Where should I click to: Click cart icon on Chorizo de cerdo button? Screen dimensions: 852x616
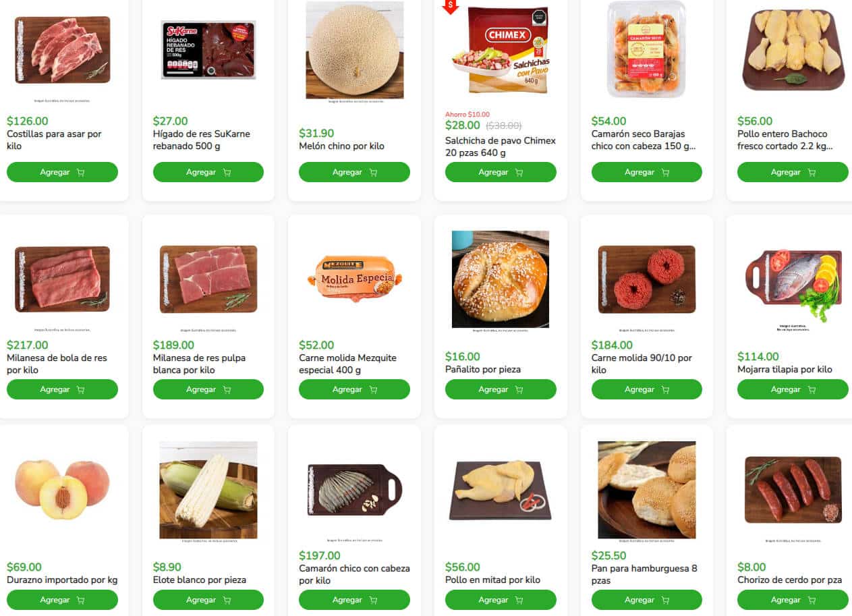tap(812, 600)
